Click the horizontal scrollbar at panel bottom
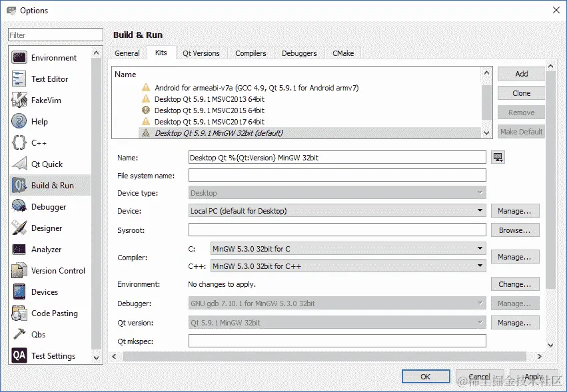This screenshot has height=392, width=567. [x=324, y=357]
